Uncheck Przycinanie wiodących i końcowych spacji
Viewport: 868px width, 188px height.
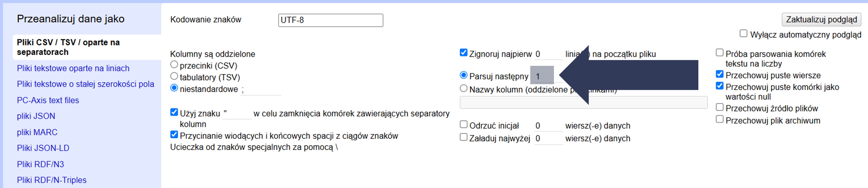point(174,135)
